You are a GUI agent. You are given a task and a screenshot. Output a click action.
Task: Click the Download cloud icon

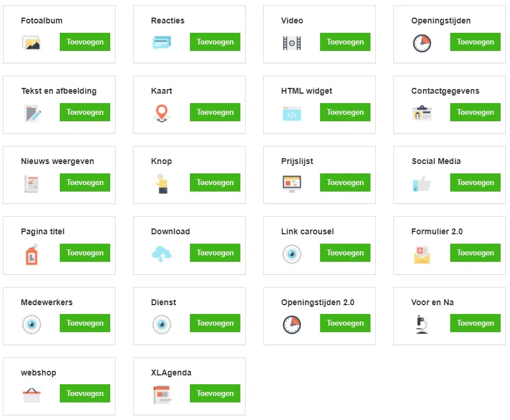(x=162, y=254)
